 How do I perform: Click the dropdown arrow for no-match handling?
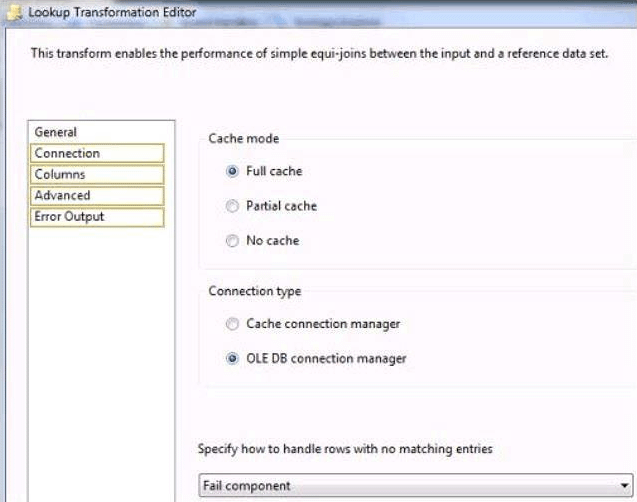click(x=624, y=485)
